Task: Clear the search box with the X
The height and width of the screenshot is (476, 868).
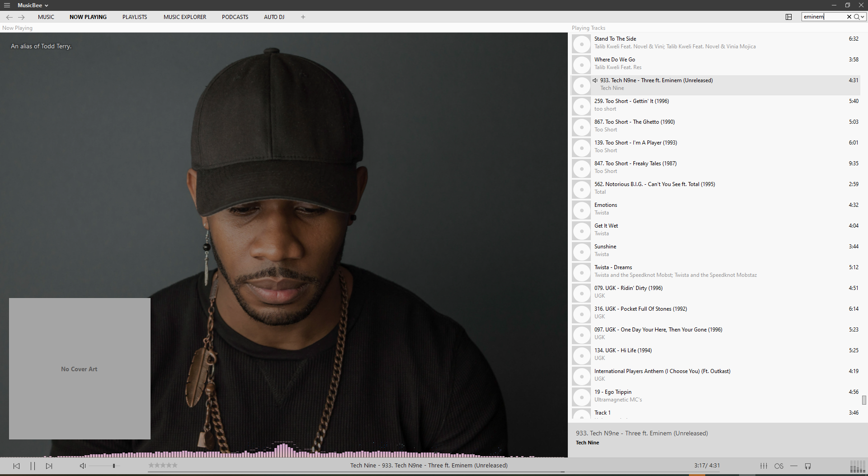Action: [x=849, y=17]
